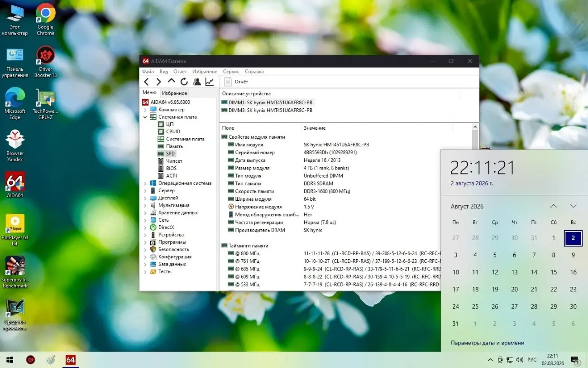Switch to the Избранное sidebar tab
The width and height of the screenshot is (588, 368).
pos(174,93)
